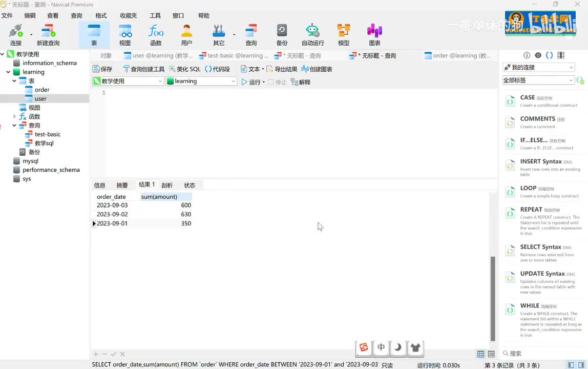
Task: Click the 代码段 code snippet button
Action: [217, 69]
